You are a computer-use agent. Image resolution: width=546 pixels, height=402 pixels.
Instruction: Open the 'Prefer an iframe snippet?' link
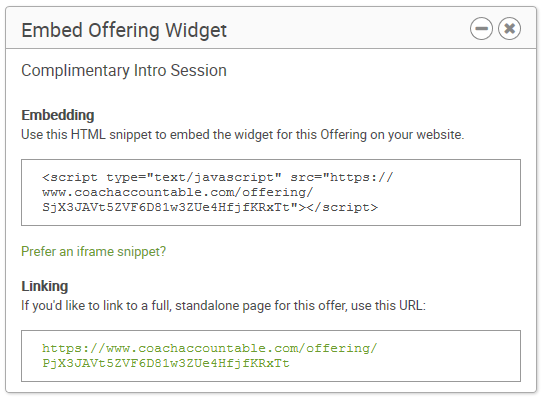coord(94,252)
